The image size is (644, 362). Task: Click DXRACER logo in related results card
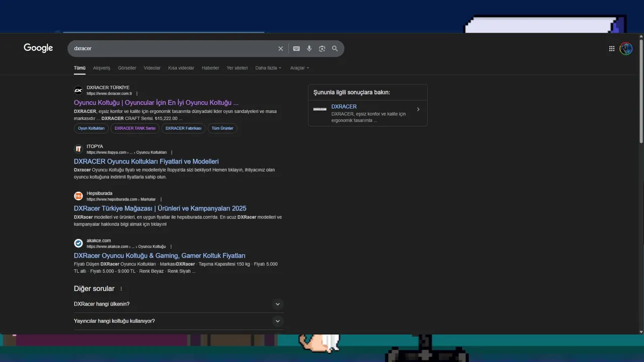click(320, 109)
